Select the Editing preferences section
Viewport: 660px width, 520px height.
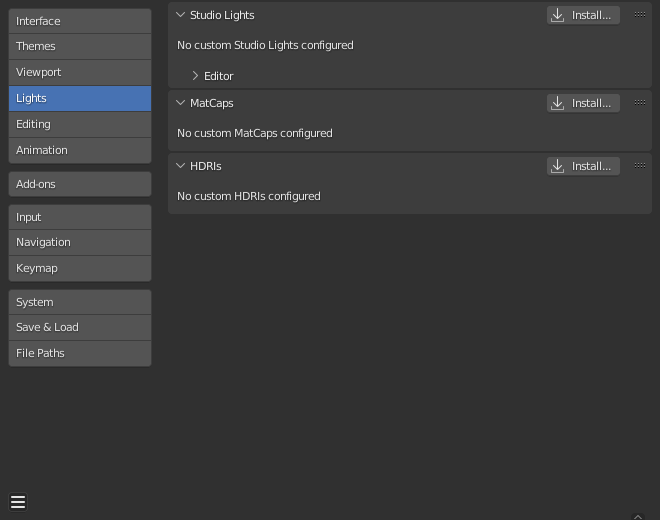tap(80, 124)
